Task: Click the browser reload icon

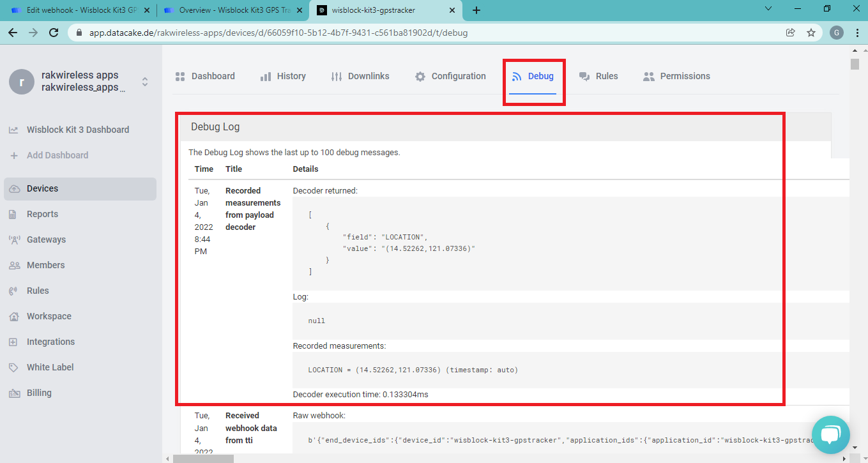Action: point(54,33)
